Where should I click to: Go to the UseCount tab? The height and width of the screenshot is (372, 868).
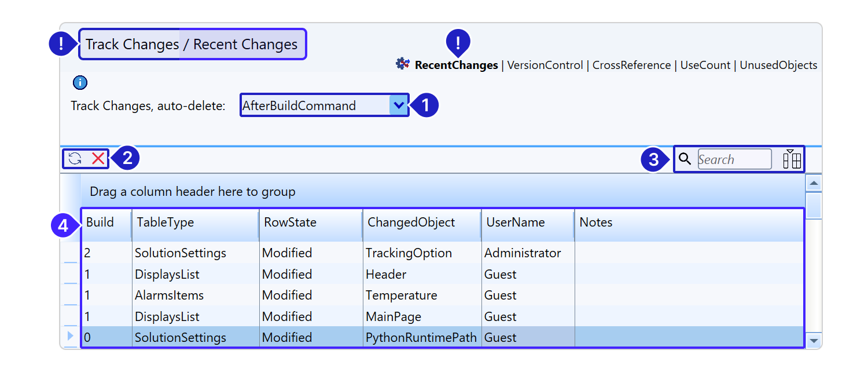click(705, 65)
